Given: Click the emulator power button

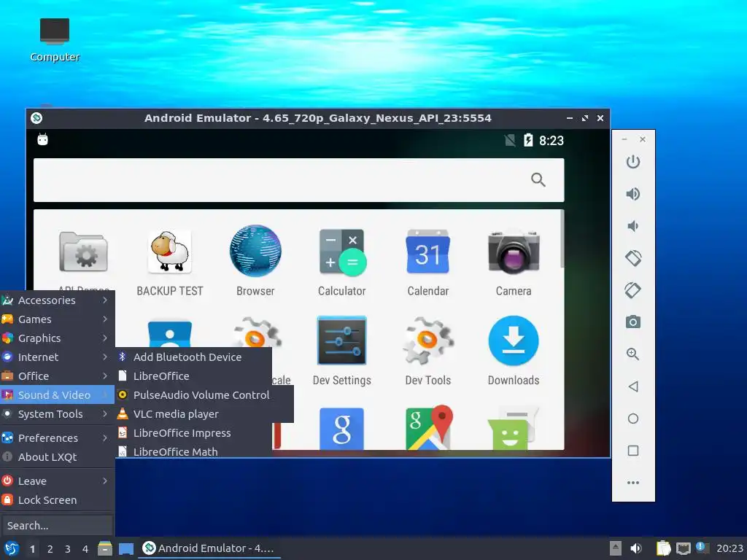Looking at the screenshot, I should 633,162.
